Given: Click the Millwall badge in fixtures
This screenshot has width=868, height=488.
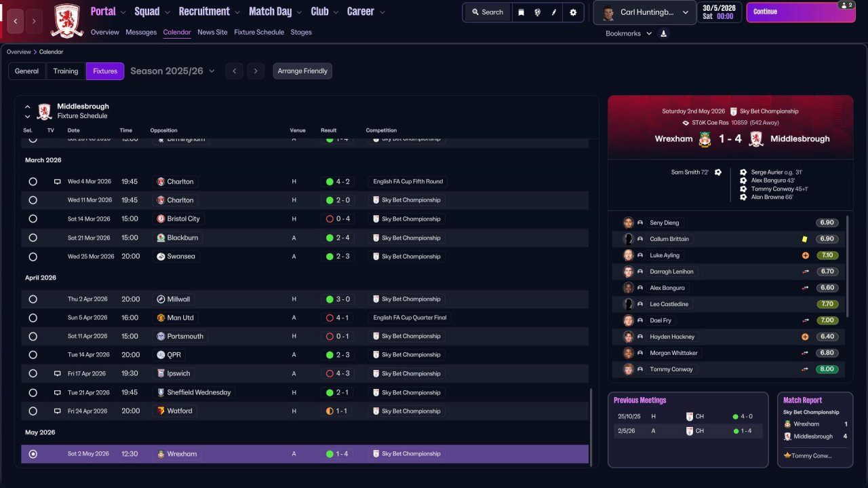Looking at the screenshot, I should point(161,299).
